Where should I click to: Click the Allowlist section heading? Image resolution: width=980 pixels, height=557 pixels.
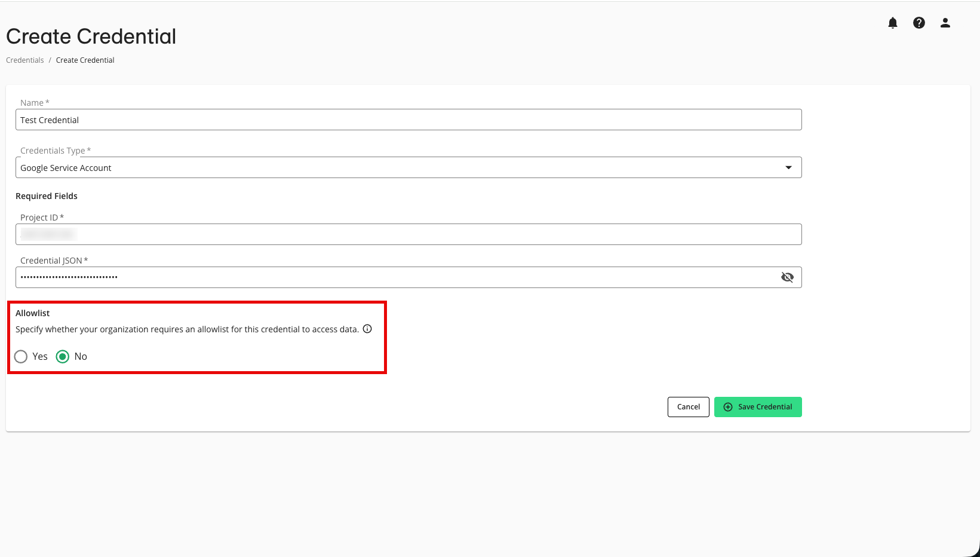pyautogui.click(x=33, y=313)
